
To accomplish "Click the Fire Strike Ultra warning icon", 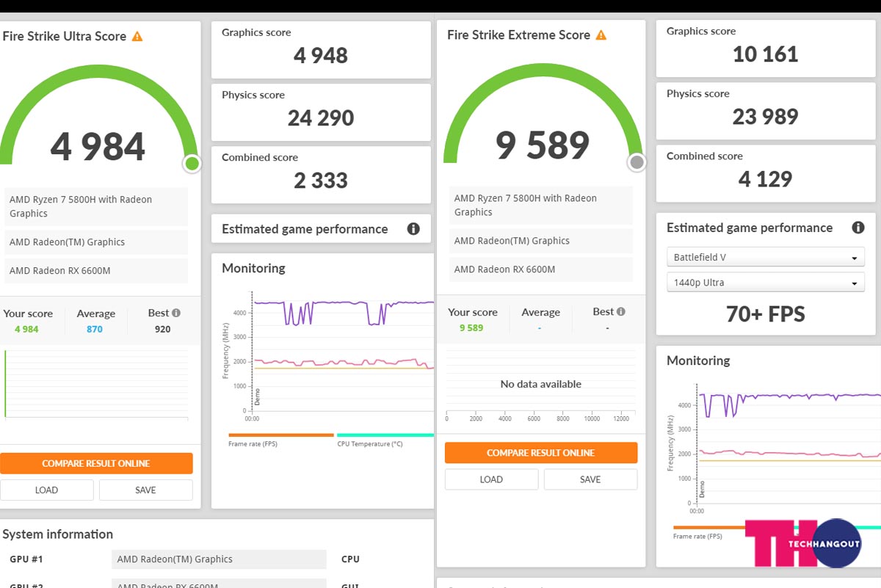I will pos(137,37).
